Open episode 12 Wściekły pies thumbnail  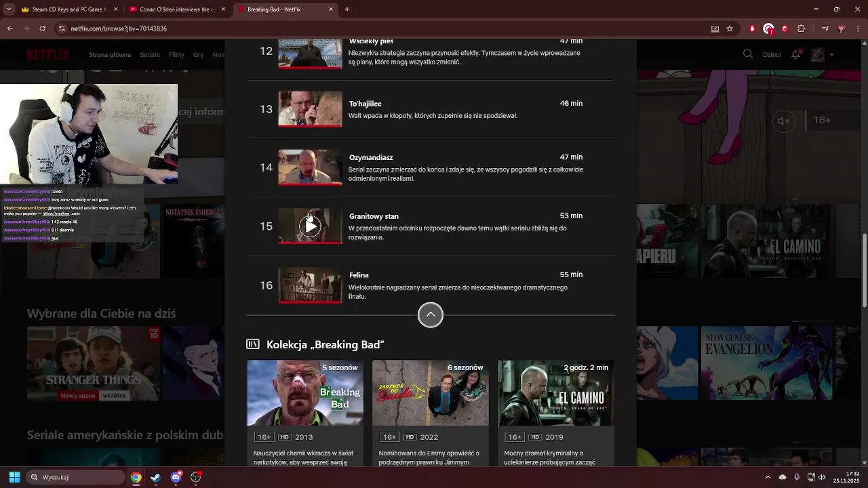coord(310,54)
